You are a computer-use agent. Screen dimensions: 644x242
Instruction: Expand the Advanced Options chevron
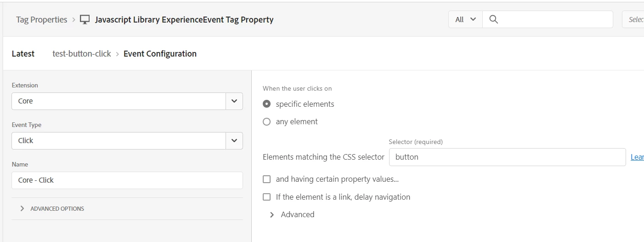click(22, 209)
